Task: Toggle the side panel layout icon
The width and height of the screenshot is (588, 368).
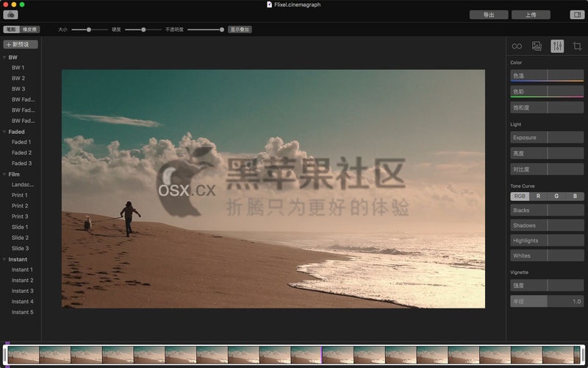Action: pos(577,15)
